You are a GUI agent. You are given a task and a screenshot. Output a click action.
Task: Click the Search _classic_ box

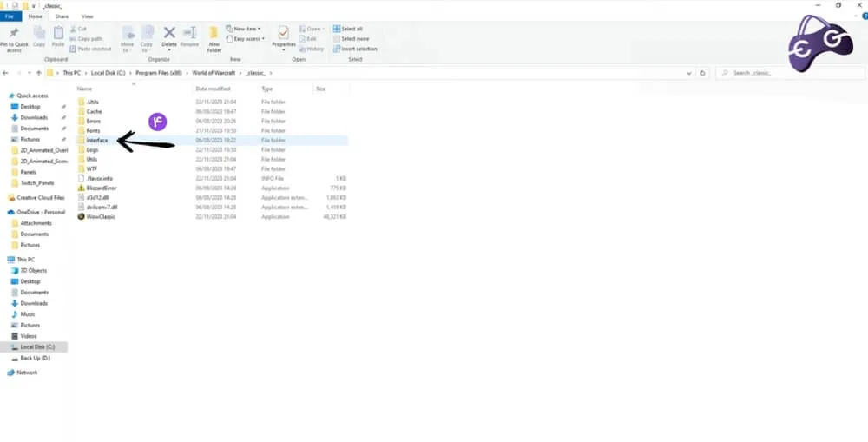coord(790,73)
